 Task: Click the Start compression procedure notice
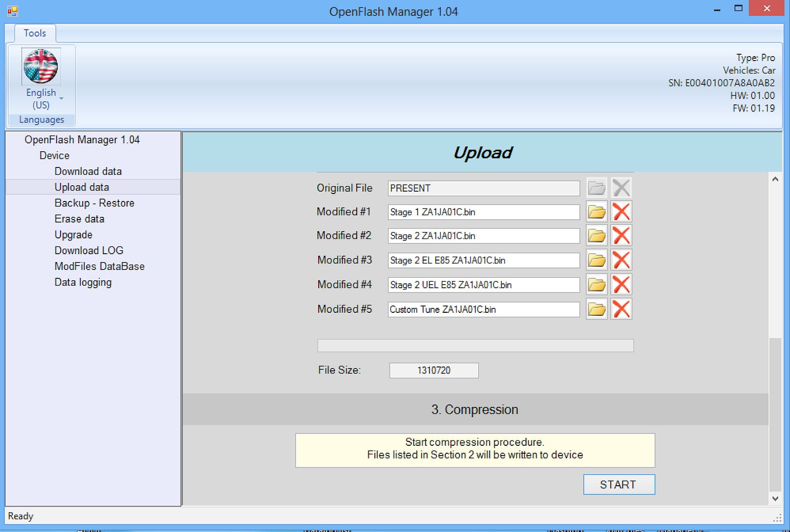(x=475, y=450)
